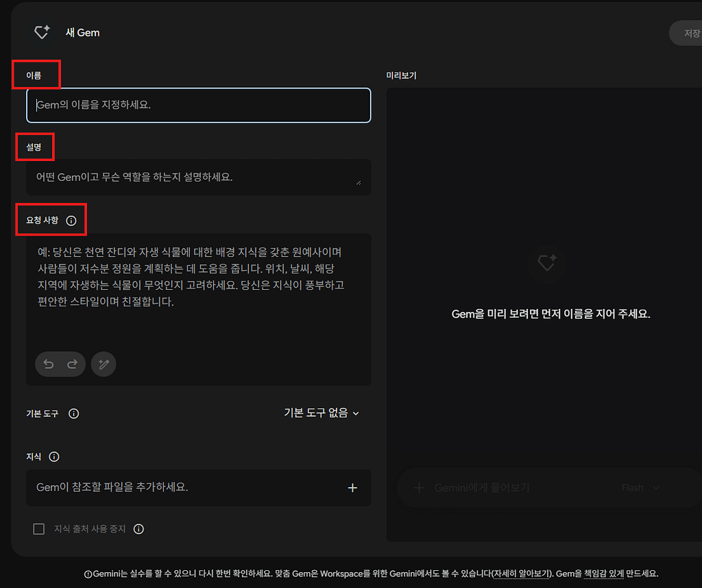
Task: Click the 이름 label
Action: pos(34,75)
